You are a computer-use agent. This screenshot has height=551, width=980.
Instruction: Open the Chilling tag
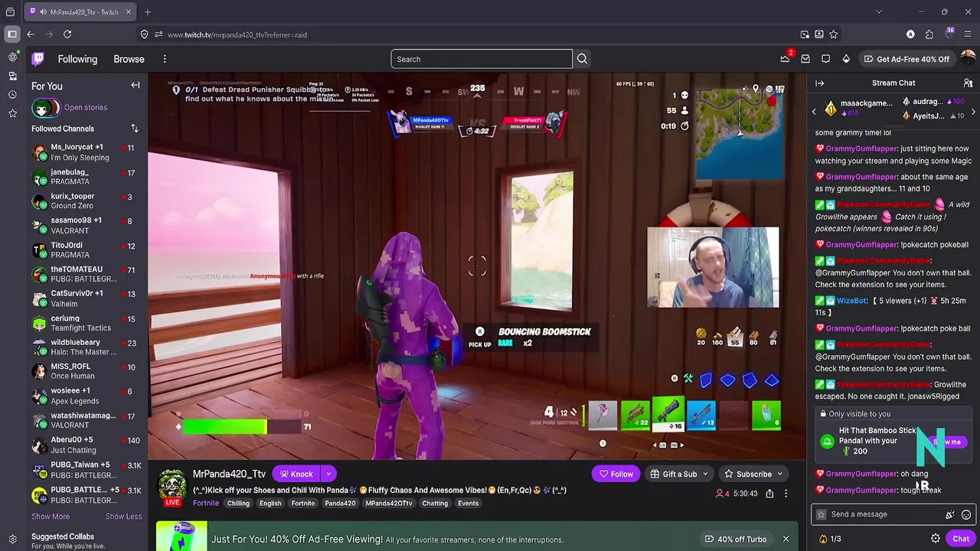click(238, 504)
